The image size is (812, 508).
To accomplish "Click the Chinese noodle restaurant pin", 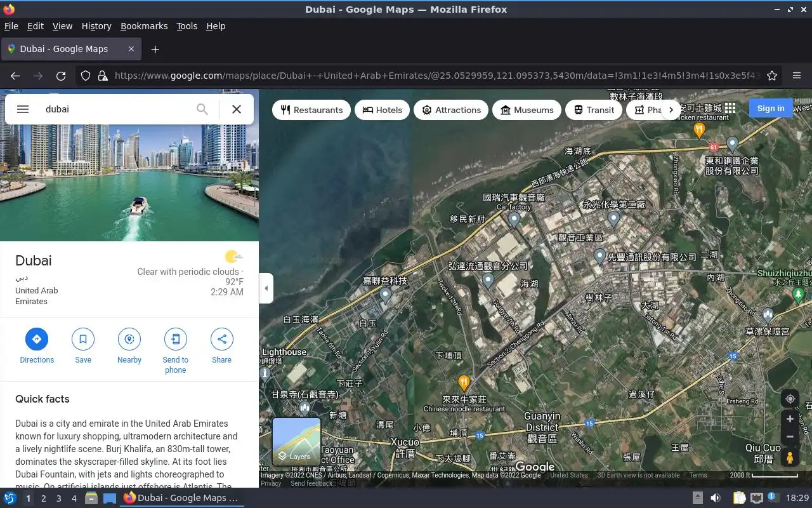I will point(464,383).
